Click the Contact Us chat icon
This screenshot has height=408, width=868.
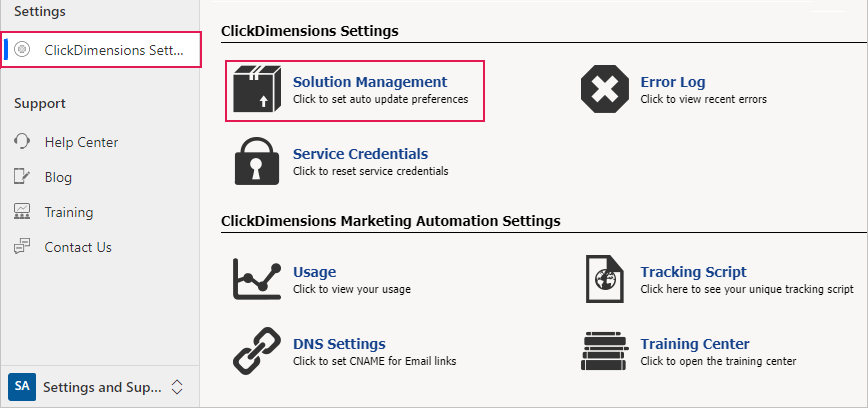(22, 247)
